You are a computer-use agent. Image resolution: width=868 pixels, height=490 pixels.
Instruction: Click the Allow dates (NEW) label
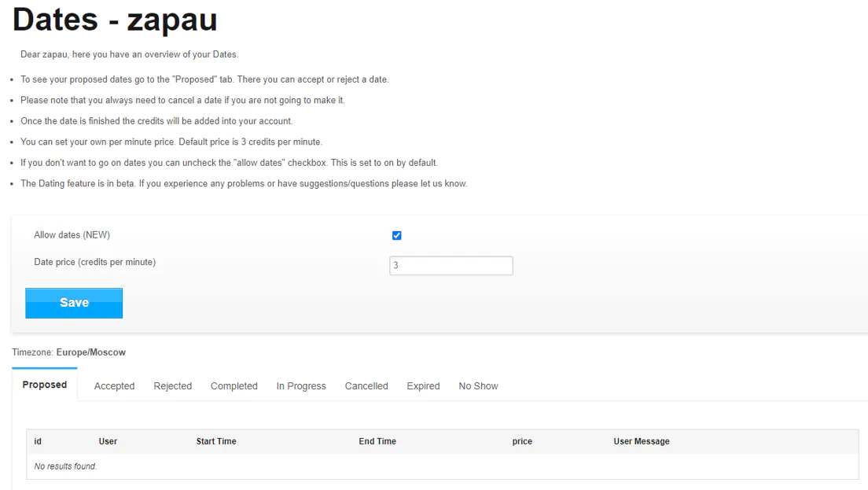pos(72,234)
